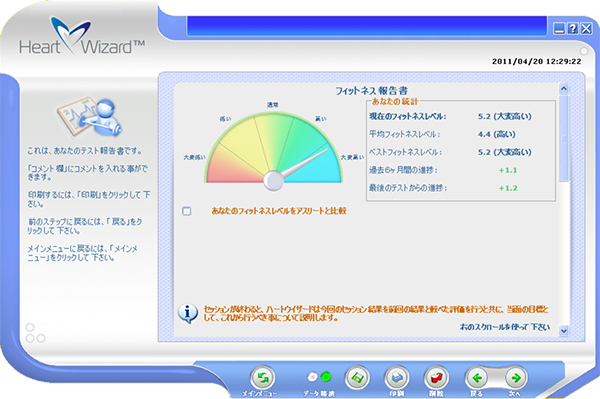Minimize the HeartWizard window
Viewport: 600px width, 399px height.
pos(559,28)
